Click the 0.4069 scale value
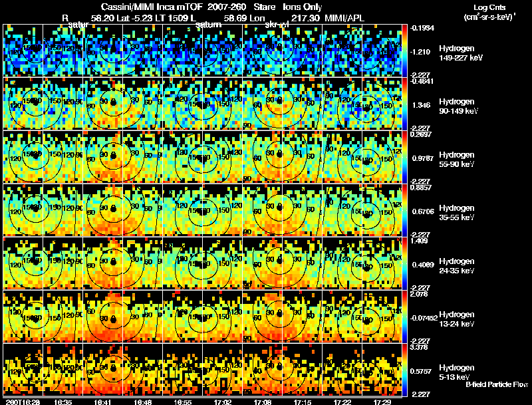The width and height of the screenshot is (532, 405). pyautogui.click(x=423, y=265)
